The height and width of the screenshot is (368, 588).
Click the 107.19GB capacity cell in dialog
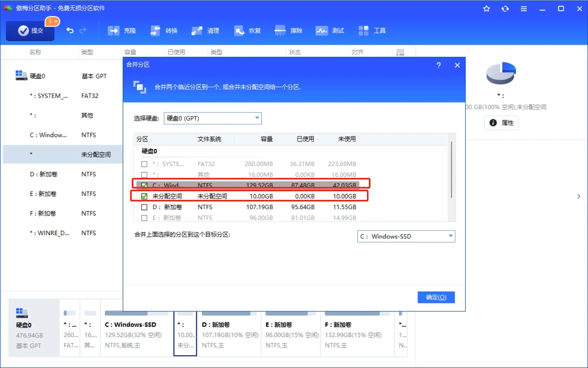pyautogui.click(x=260, y=207)
